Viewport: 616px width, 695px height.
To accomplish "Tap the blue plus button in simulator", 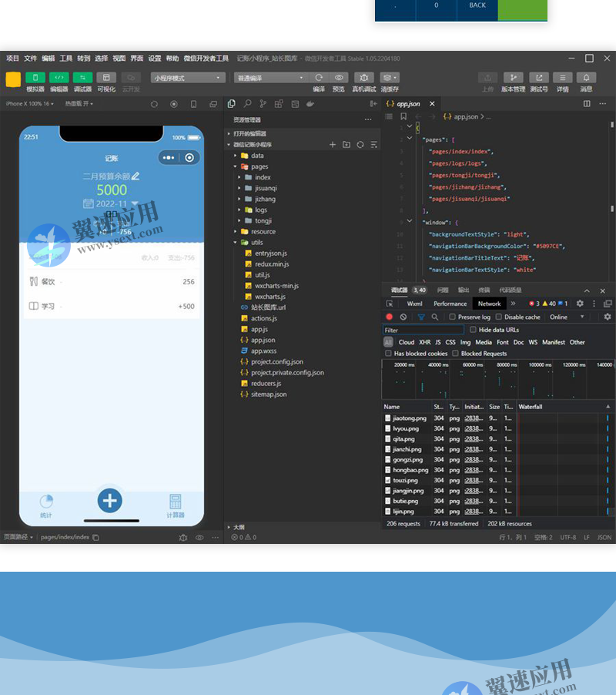I will coord(110,500).
